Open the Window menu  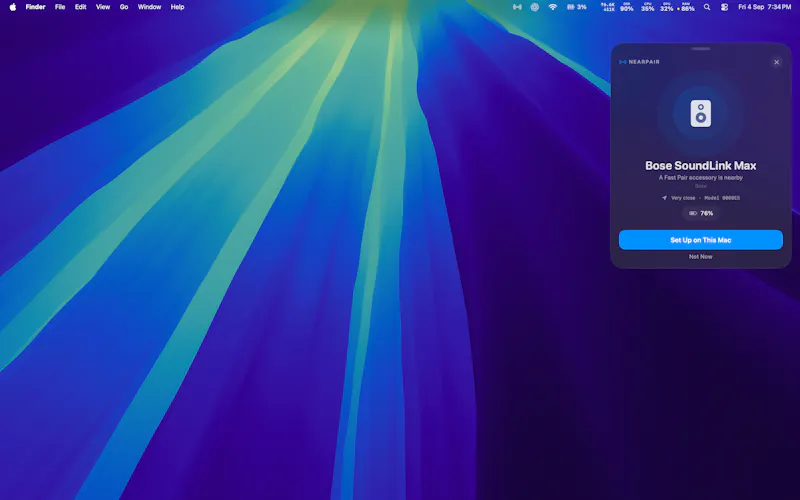coord(149,7)
